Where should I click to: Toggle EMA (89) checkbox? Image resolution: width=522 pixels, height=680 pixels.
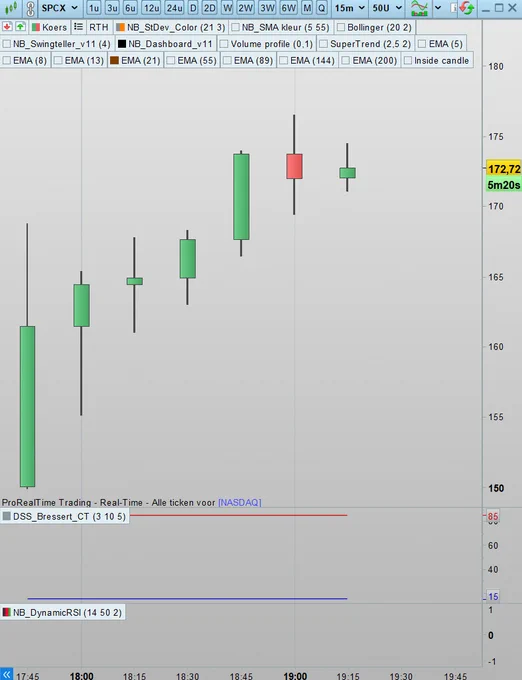[x=227, y=60]
